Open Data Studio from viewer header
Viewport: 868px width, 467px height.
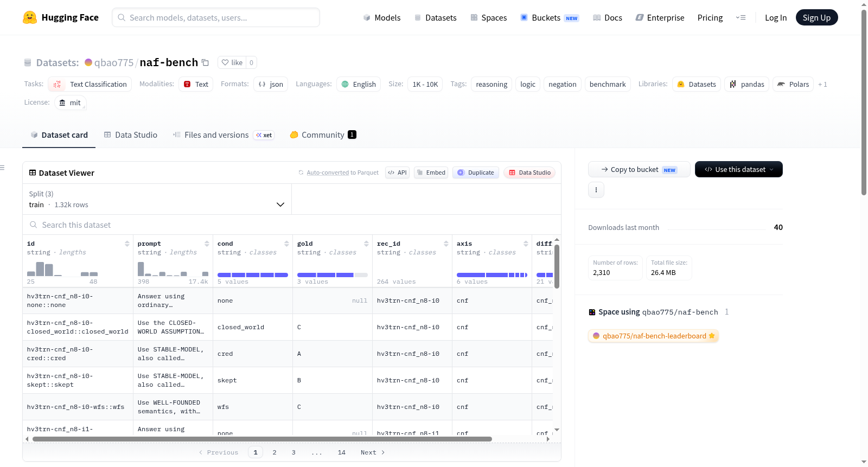coord(529,172)
